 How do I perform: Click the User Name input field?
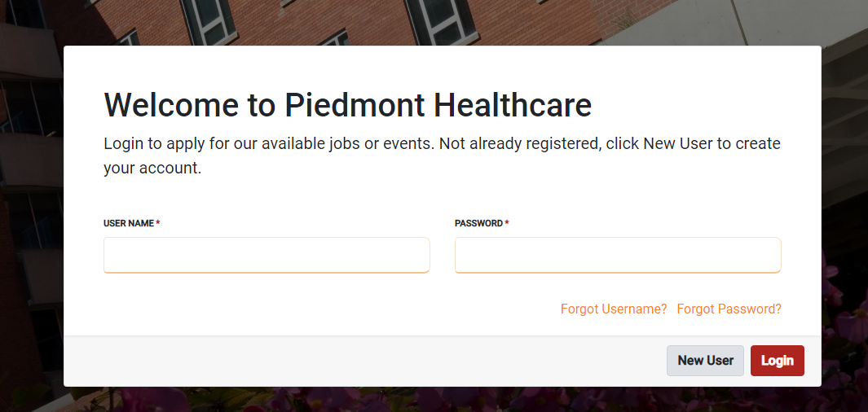[267, 255]
